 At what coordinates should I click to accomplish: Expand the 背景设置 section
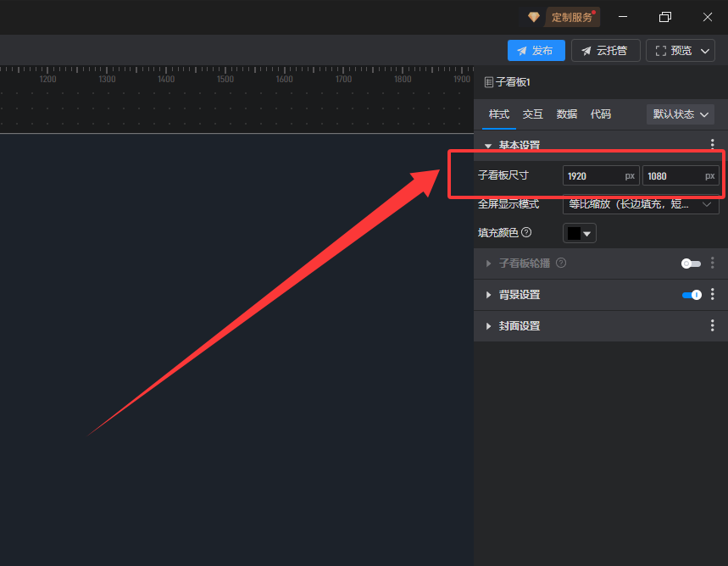(x=488, y=295)
